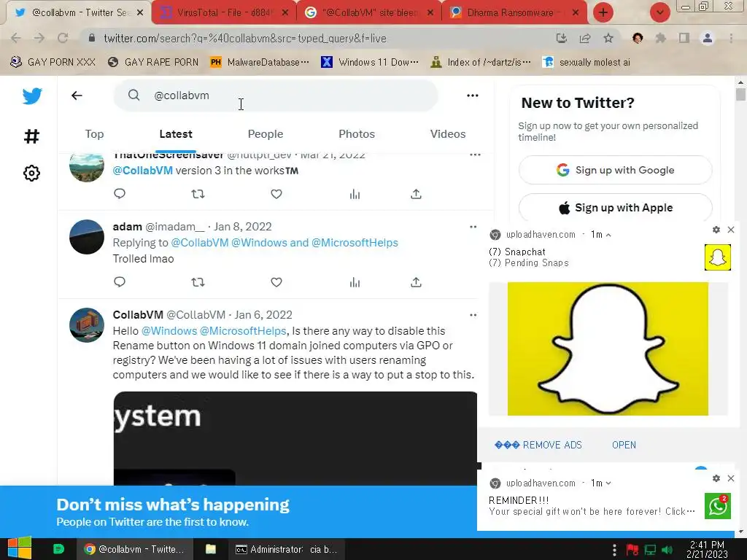View analytics for the adam tweet
The height and width of the screenshot is (560, 747).
[355, 282]
